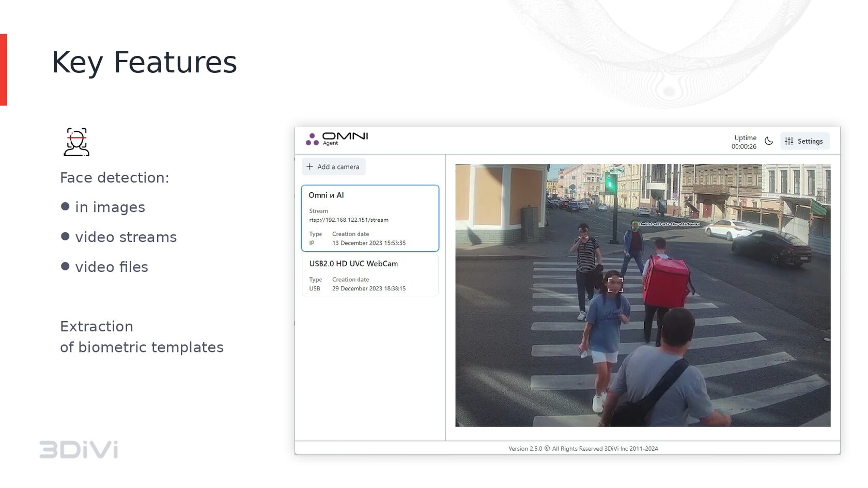Select the Omni и AI camera card
The width and height of the screenshot is (868, 488).
[370, 218]
